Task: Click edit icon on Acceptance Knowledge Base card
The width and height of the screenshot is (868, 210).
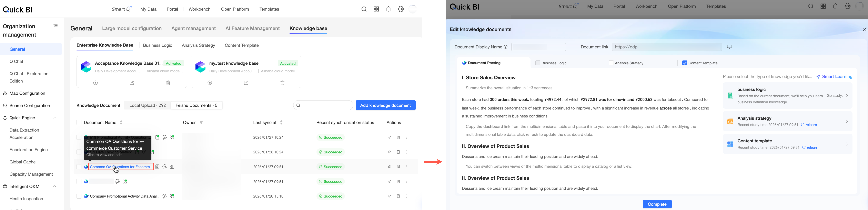Action: pos(132,83)
